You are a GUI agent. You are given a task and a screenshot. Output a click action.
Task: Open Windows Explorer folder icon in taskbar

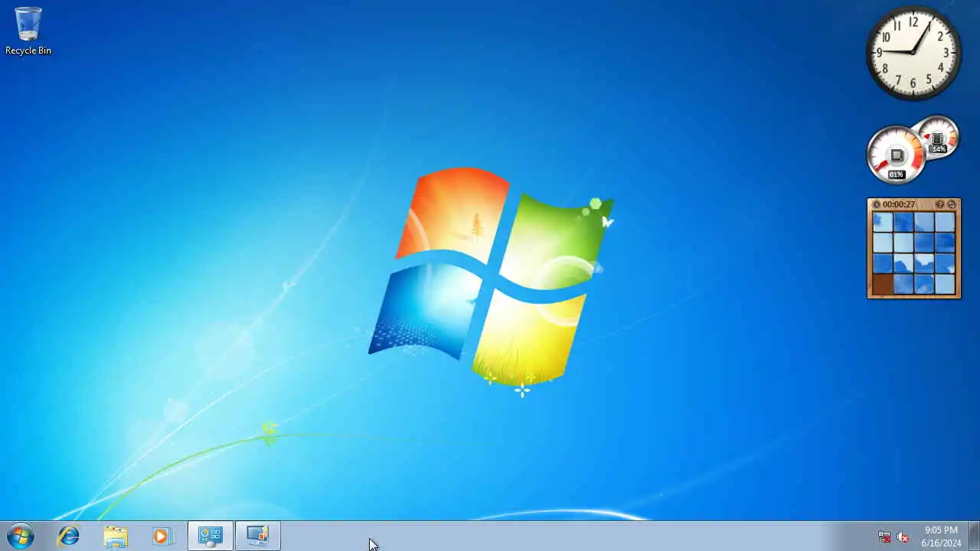(116, 536)
